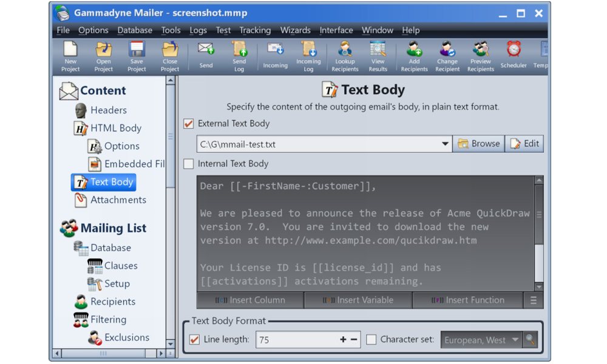The image size is (607, 364).
Task: Open the text editor hamburger options menu
Action: pos(533,300)
